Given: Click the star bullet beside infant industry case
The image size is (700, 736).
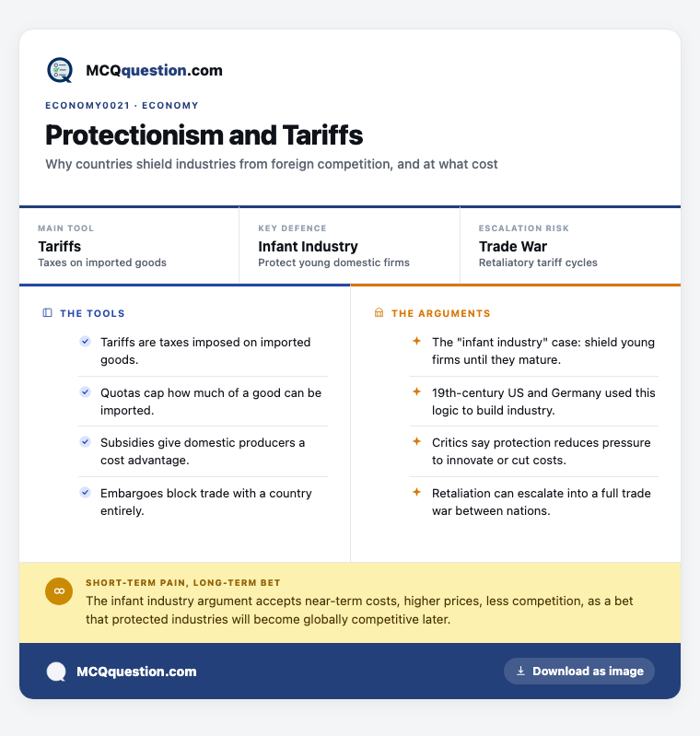Looking at the screenshot, I should [416, 341].
